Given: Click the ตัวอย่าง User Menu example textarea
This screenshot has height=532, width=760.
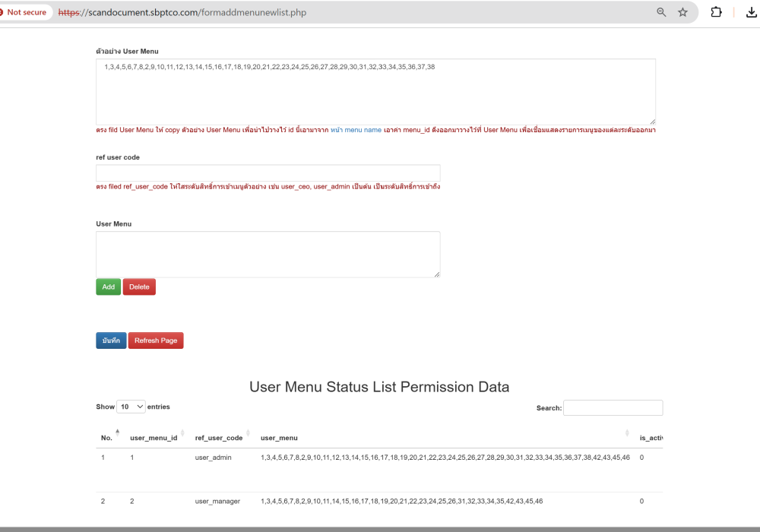Looking at the screenshot, I should click(x=375, y=91).
